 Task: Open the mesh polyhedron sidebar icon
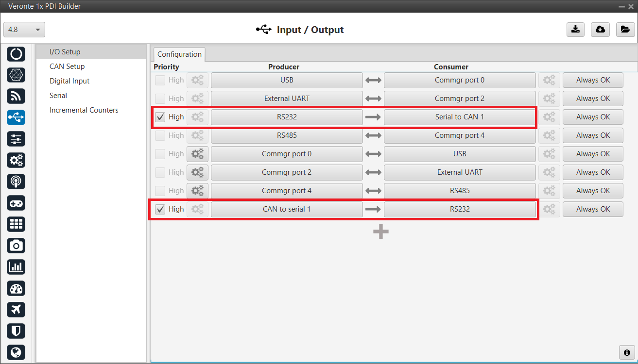pos(16,75)
